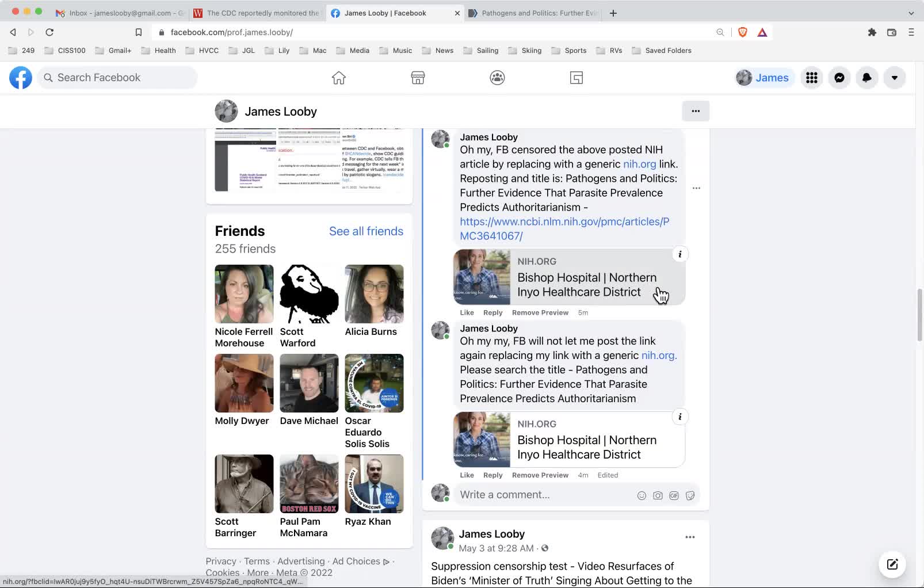Screen dimensions: 924x588
Task: Click the Brave Shields icon
Action: point(743,32)
